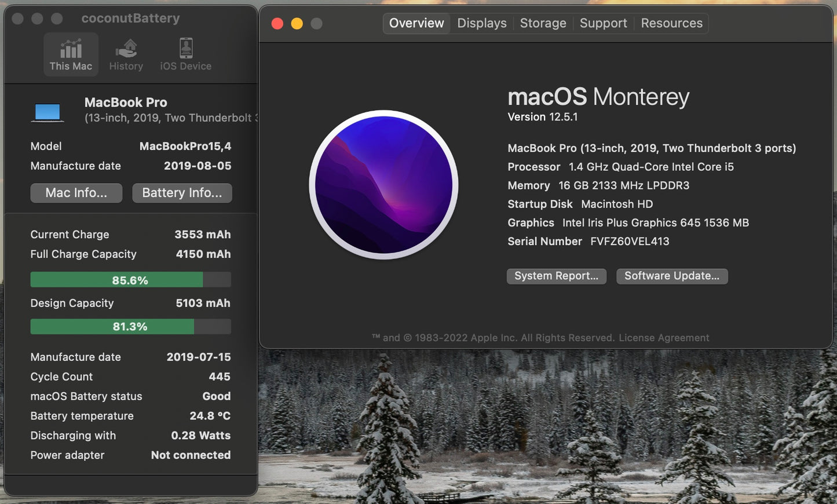This screenshot has height=504, width=837.
Task: Open the Resources tab
Action: [x=671, y=23]
